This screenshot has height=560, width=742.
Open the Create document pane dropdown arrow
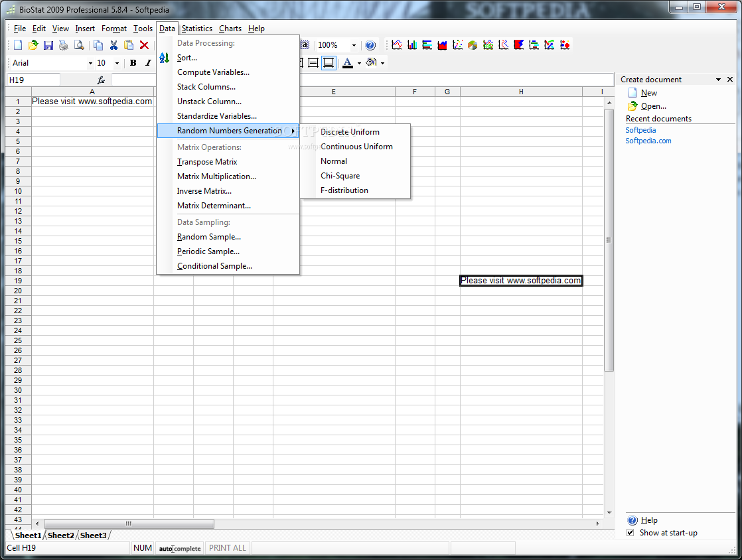pos(718,80)
